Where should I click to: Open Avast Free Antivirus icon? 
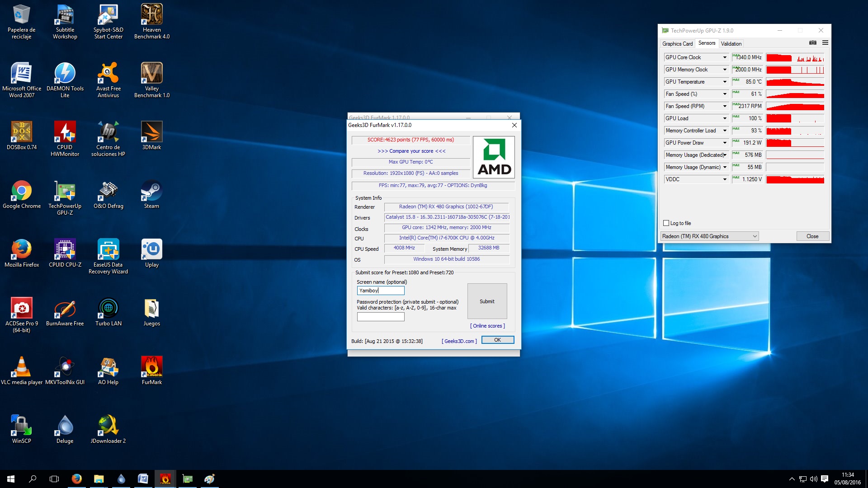point(108,80)
